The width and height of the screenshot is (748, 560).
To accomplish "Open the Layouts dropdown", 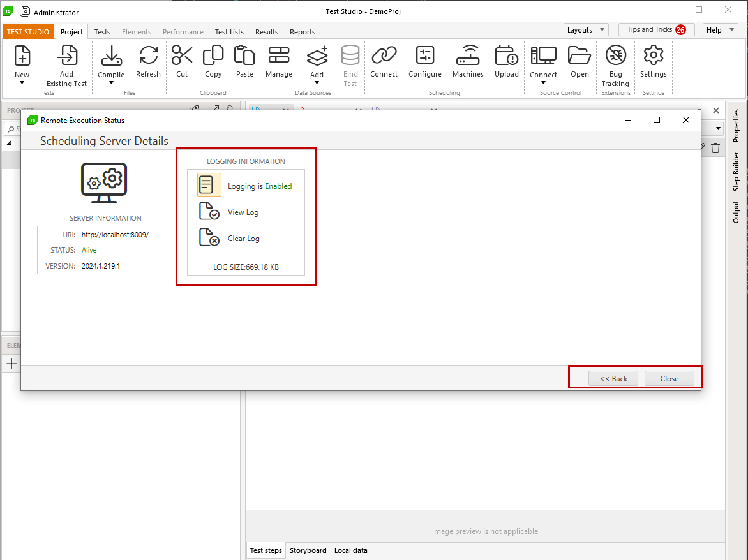I will (x=586, y=29).
